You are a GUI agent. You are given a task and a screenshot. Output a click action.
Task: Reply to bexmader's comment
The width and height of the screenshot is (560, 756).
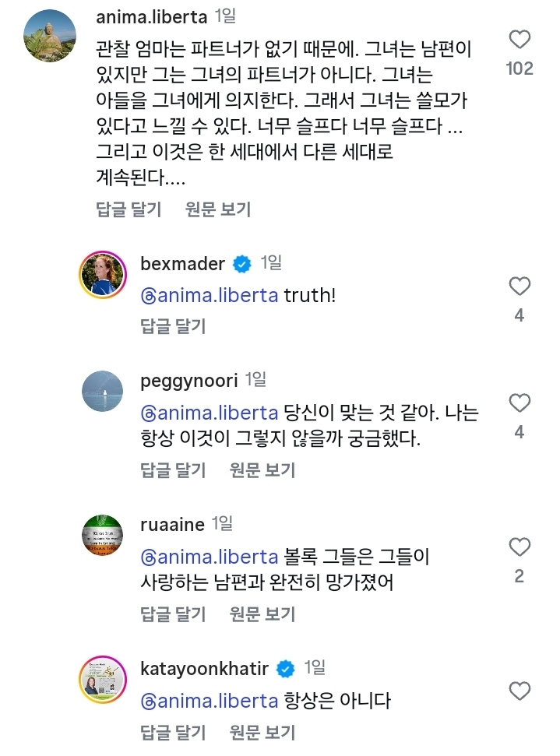pos(173,325)
